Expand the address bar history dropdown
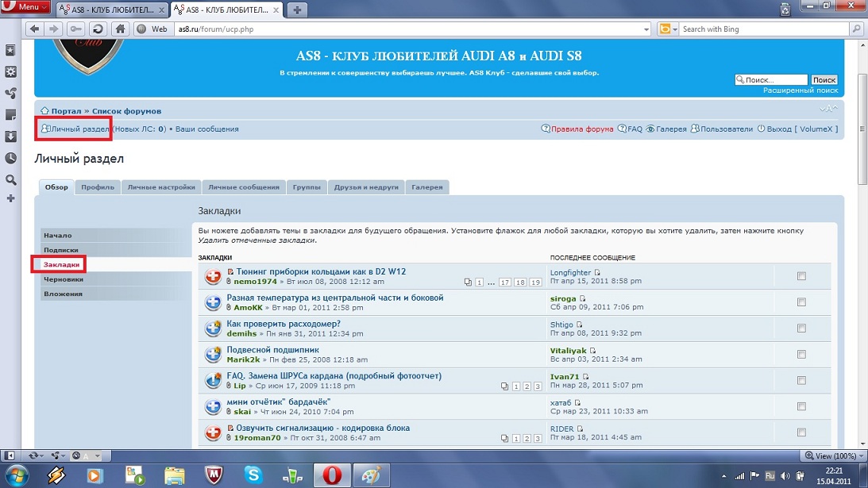The width and height of the screenshot is (868, 488). click(x=646, y=29)
